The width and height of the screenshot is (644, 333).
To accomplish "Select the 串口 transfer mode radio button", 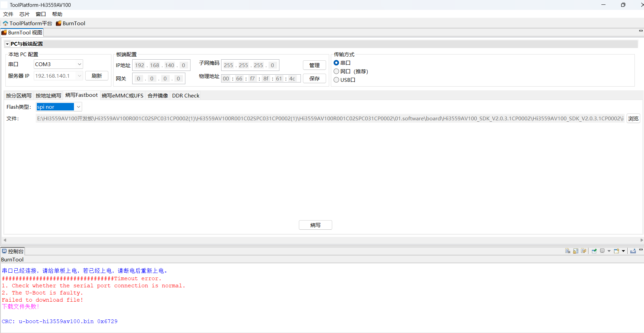I will pyautogui.click(x=336, y=63).
